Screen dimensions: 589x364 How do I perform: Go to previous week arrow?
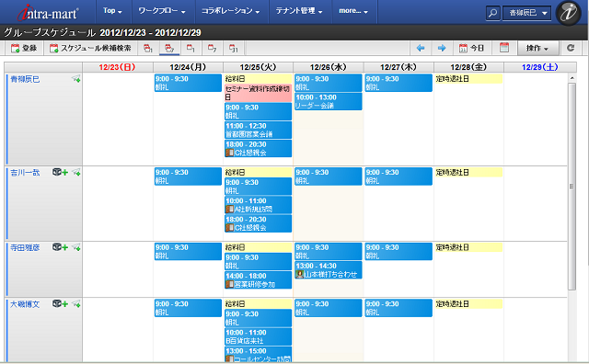(x=421, y=48)
